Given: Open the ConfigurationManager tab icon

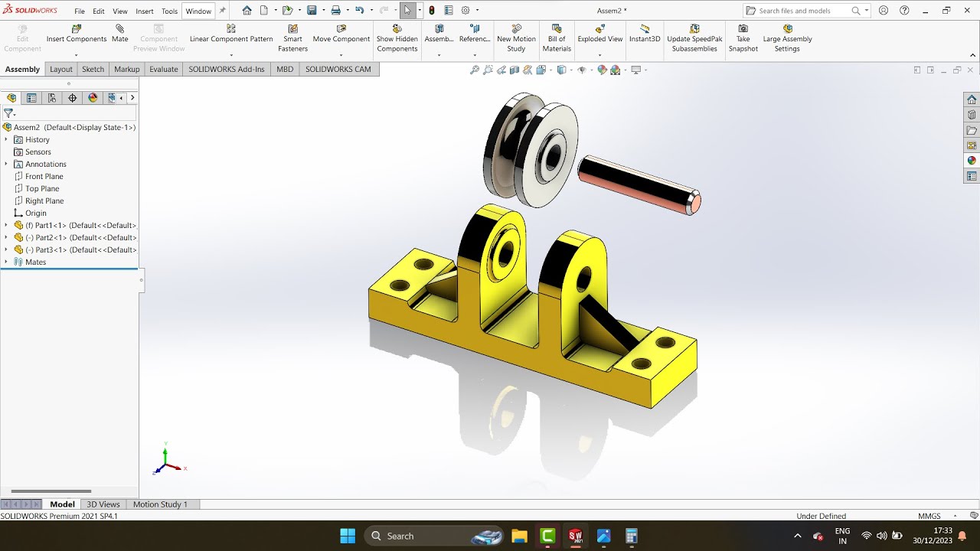Looking at the screenshot, I should tap(52, 98).
